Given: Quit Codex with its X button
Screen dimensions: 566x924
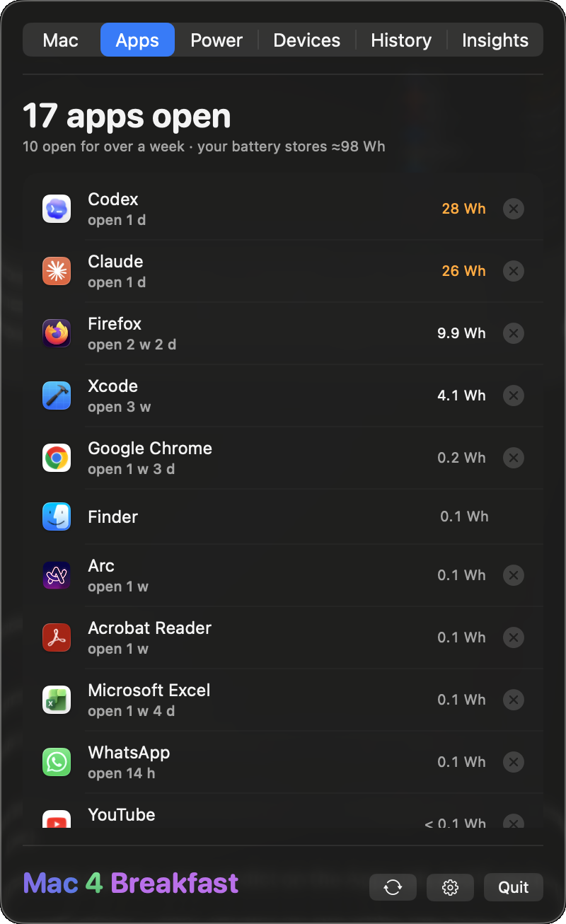Looking at the screenshot, I should [514, 209].
